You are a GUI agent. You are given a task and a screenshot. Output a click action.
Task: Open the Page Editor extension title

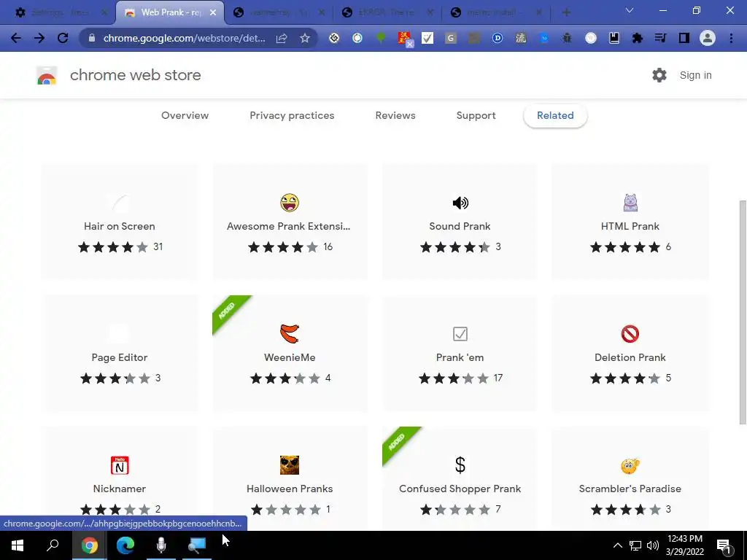coord(120,357)
